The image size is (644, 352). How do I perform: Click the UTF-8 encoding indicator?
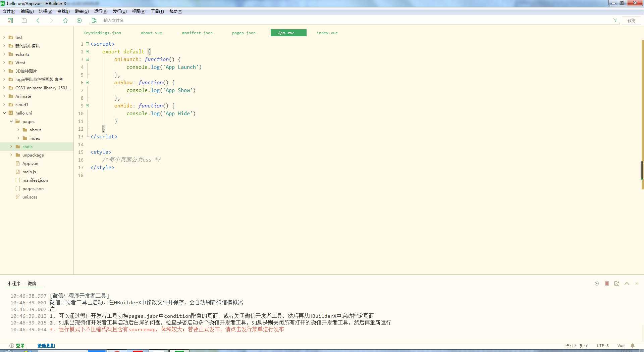(x=603, y=346)
